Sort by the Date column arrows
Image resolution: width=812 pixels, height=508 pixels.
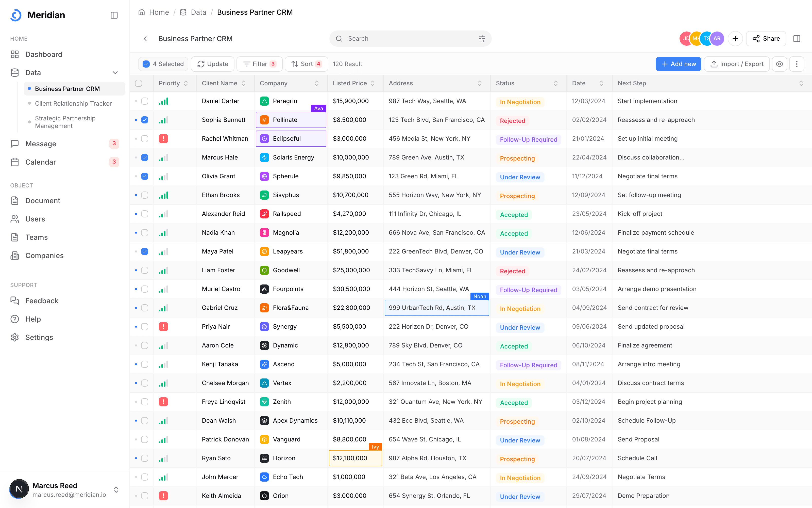pyautogui.click(x=601, y=83)
